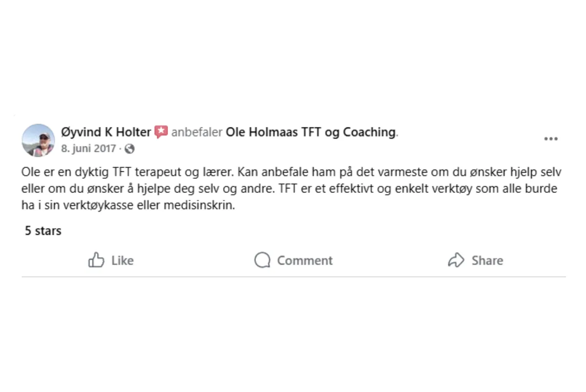Click the red star recommendation badge

tap(161, 132)
